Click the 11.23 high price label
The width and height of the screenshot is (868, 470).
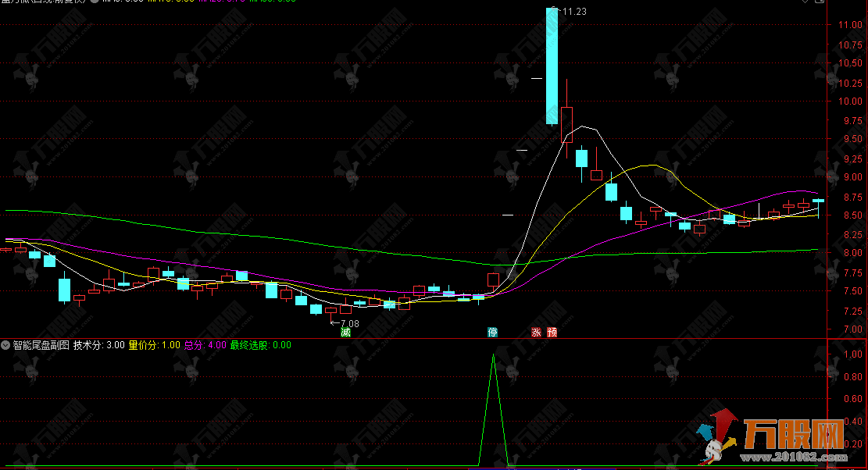coord(573,12)
